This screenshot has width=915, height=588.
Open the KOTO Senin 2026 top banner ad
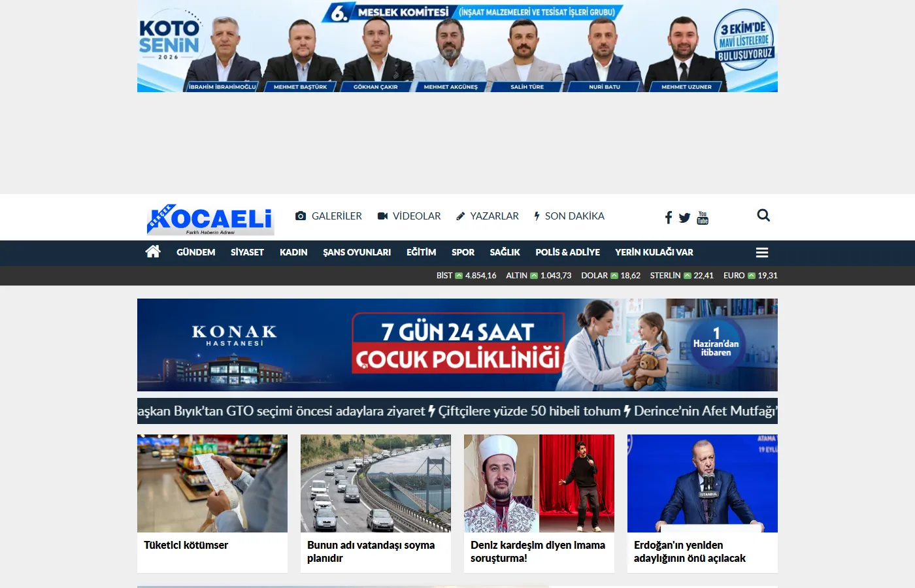point(457,46)
